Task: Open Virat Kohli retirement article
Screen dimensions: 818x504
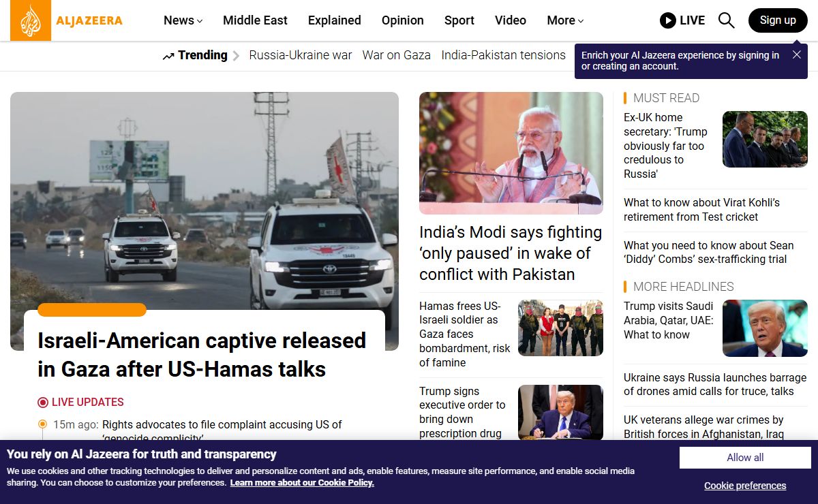Action: point(701,210)
